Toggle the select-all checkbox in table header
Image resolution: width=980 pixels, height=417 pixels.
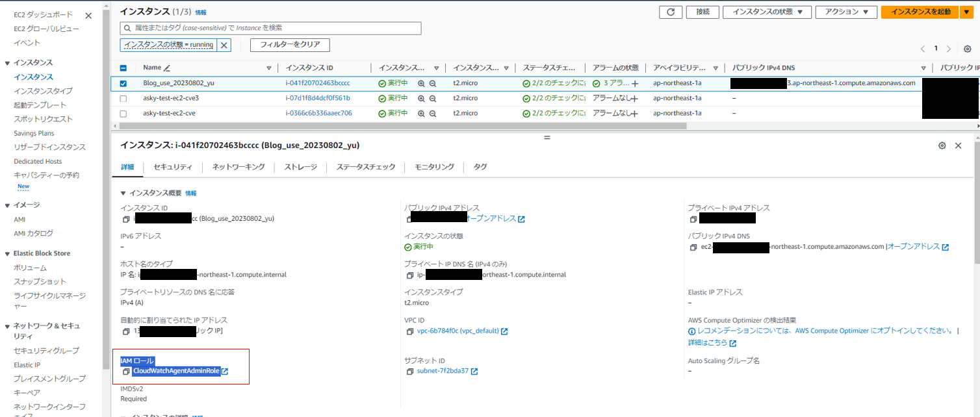click(123, 68)
